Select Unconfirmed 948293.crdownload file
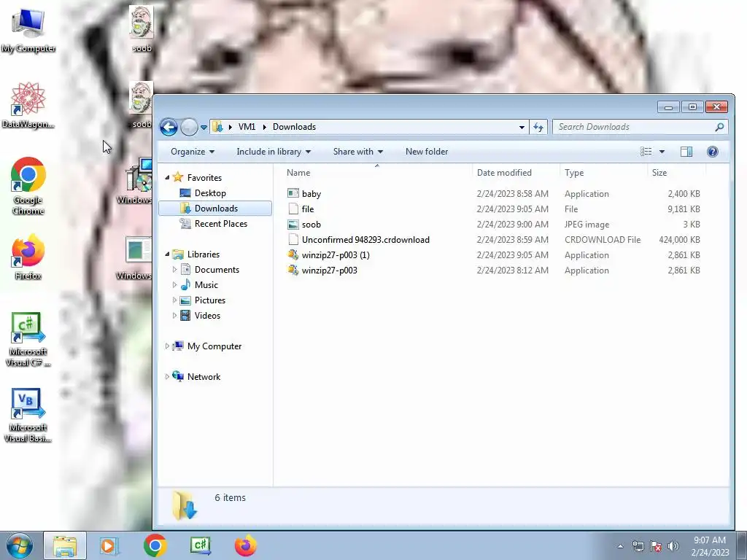This screenshot has width=747, height=560. pyautogui.click(x=365, y=239)
